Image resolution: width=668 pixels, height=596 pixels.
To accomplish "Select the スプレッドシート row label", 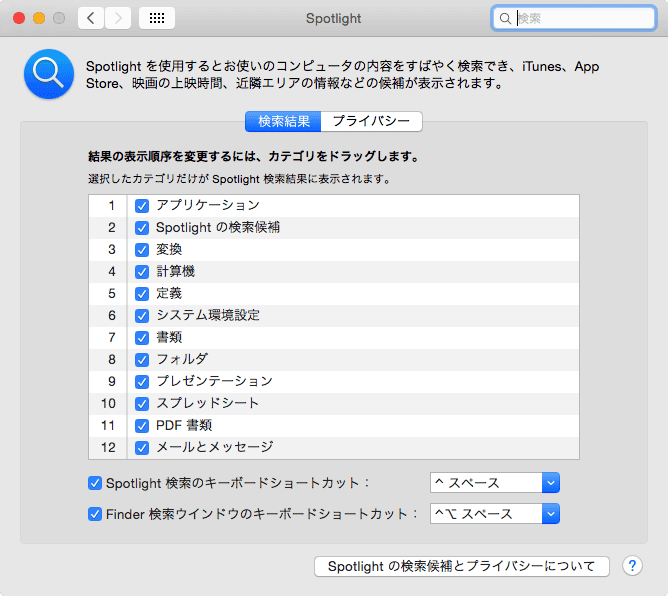I will click(207, 403).
